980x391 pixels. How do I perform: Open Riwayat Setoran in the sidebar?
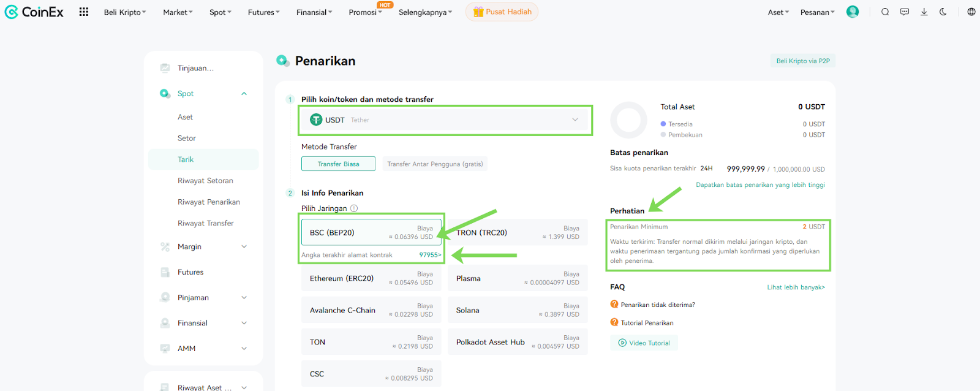coord(205,181)
